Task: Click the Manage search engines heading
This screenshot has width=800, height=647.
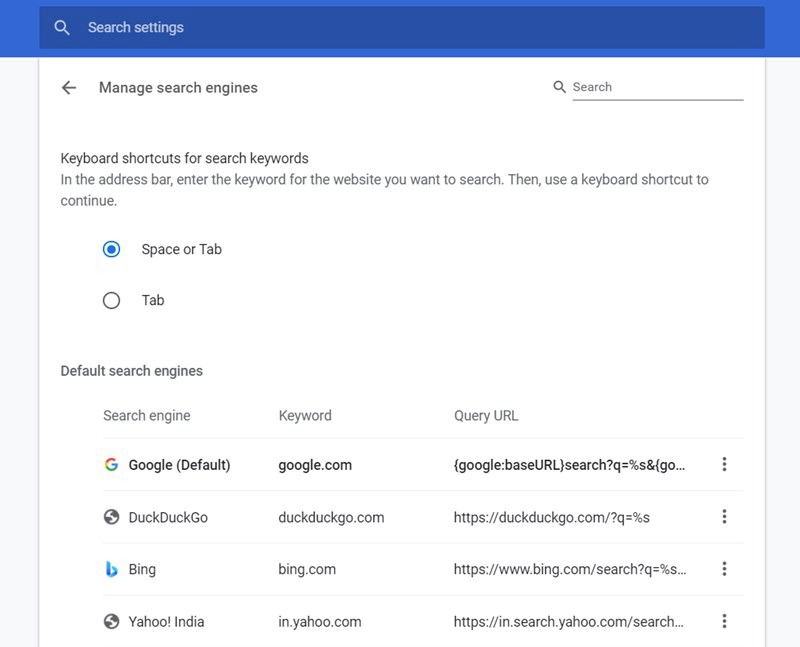Action: (x=177, y=88)
